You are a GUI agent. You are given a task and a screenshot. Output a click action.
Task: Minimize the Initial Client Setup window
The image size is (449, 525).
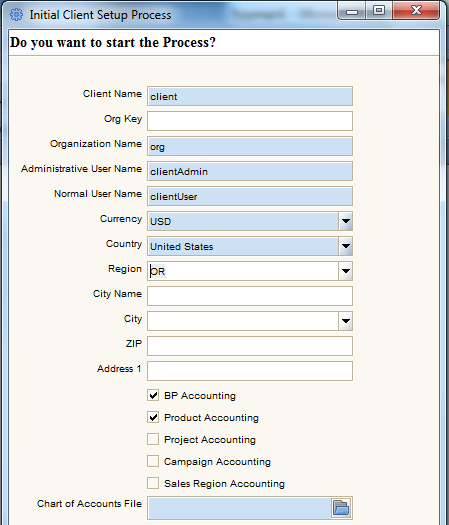click(352, 12)
